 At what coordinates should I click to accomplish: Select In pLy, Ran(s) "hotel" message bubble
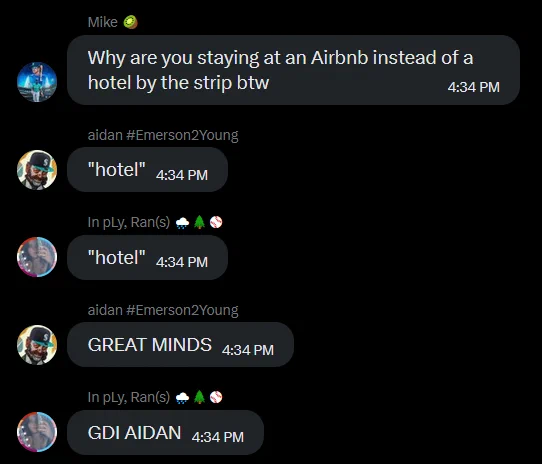[148, 257]
